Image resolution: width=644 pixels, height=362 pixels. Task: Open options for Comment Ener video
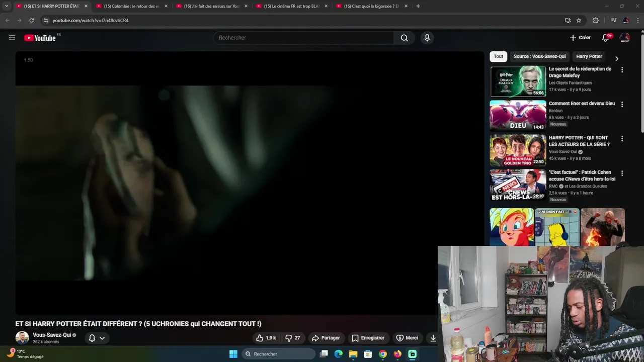(x=622, y=105)
